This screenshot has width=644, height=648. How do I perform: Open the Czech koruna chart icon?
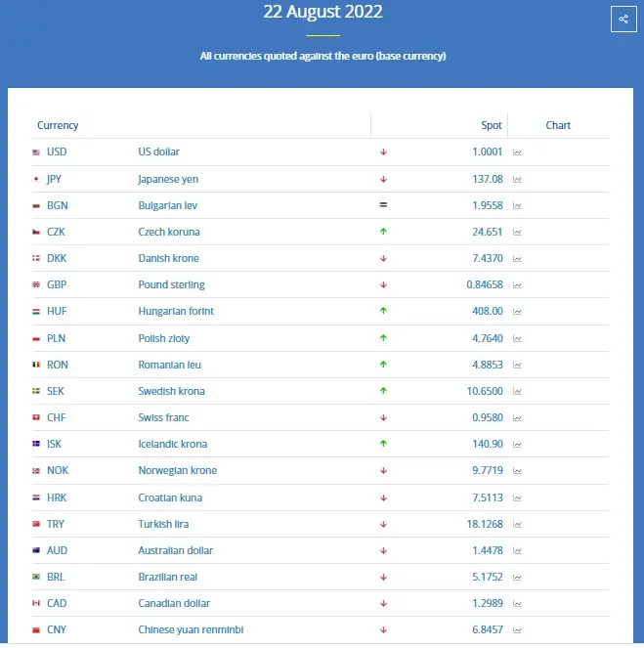point(518,233)
